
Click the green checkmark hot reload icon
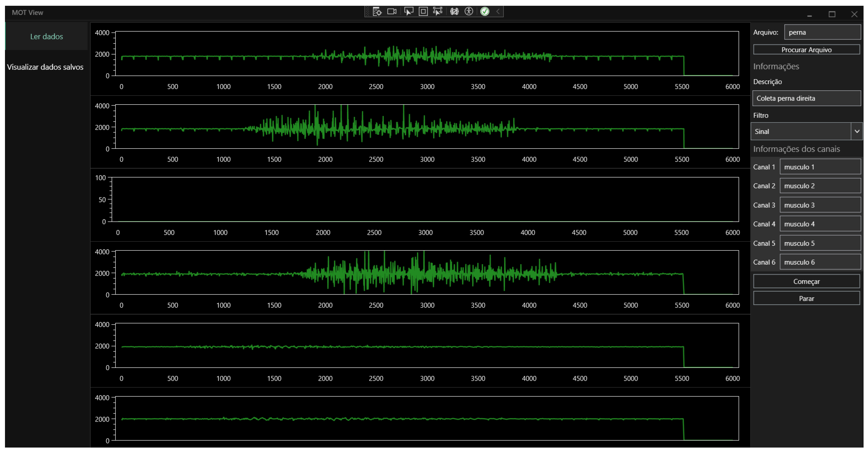[x=485, y=12]
